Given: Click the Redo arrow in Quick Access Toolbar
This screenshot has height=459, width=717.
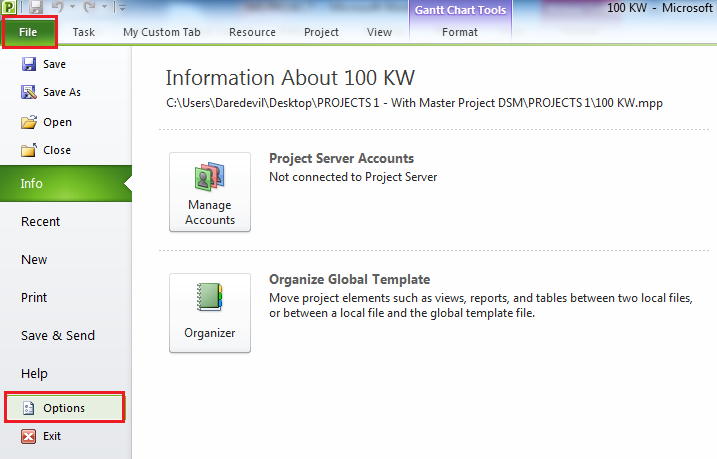Looking at the screenshot, I should coord(90,7).
